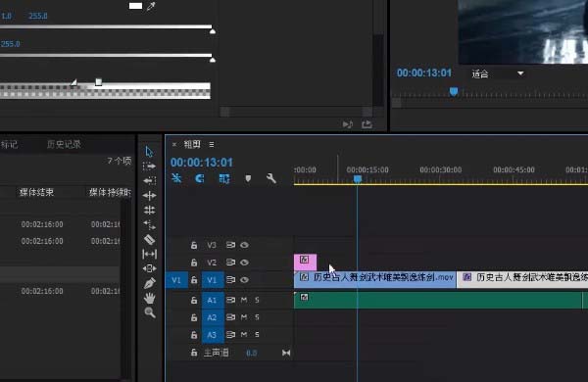Viewport: 588px width, 382px height.
Task: Toggle nest sequence insert mode icon
Action: (x=176, y=178)
